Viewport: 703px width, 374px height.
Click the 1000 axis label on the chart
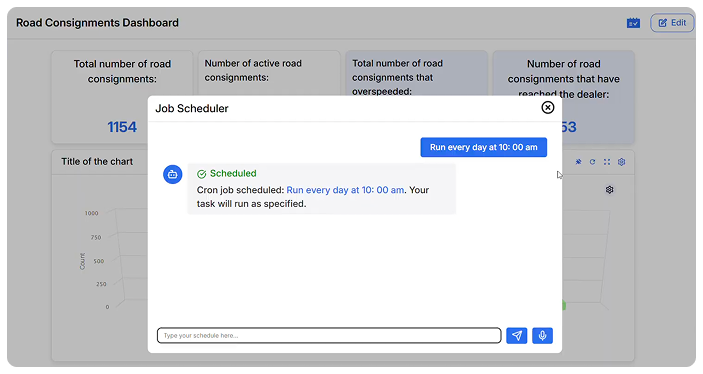(91, 213)
